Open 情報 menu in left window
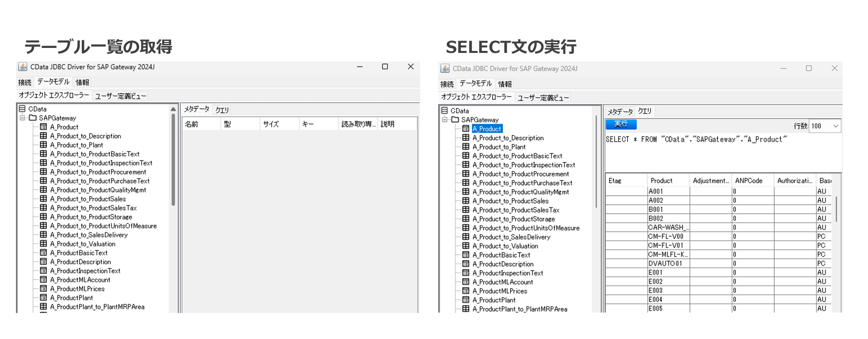Image resolution: width=868 pixels, height=339 pixels. point(82,82)
